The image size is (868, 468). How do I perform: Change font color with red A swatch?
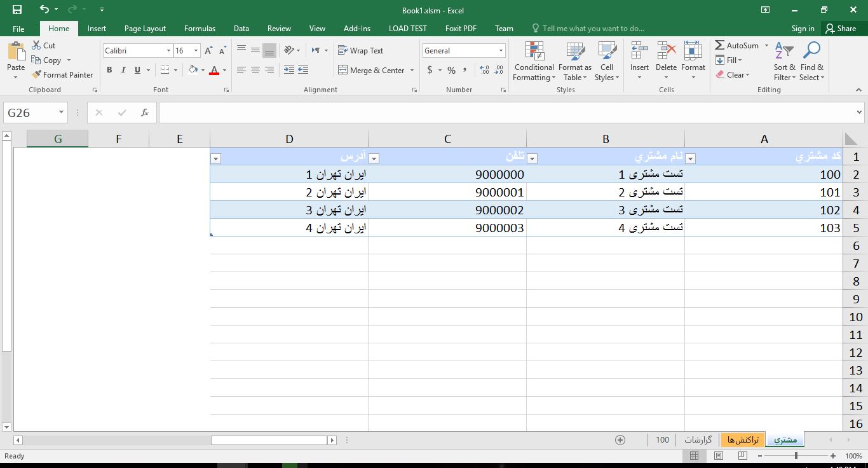pyautogui.click(x=214, y=70)
